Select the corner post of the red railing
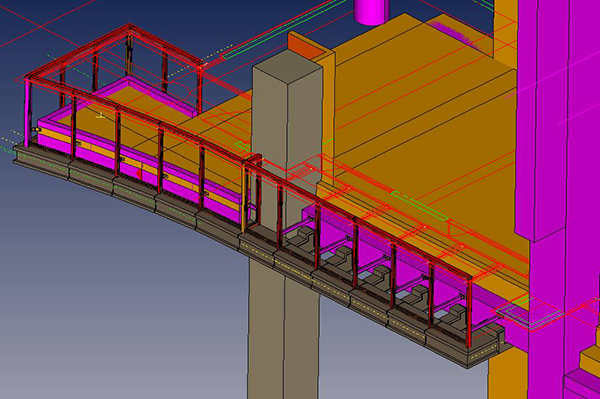600x399 pixels. (27, 113)
